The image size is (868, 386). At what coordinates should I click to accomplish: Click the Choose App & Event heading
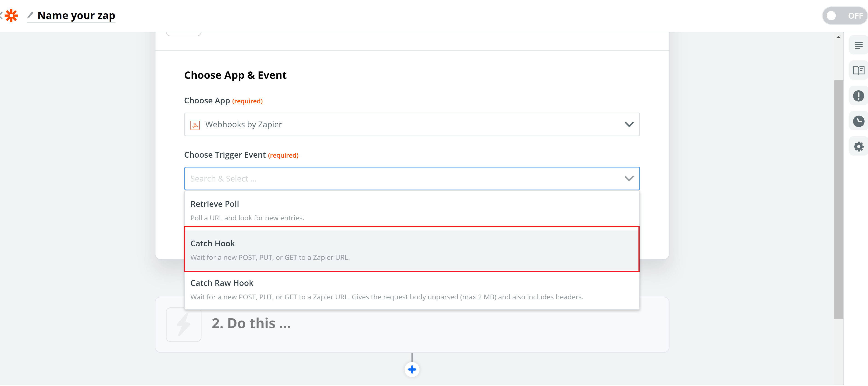pos(235,75)
